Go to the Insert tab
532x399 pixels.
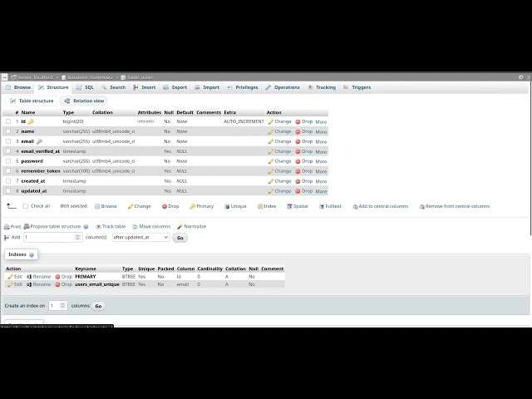point(144,87)
